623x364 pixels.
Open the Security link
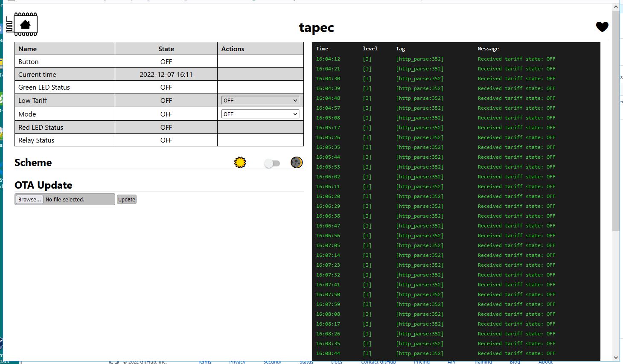272,361
